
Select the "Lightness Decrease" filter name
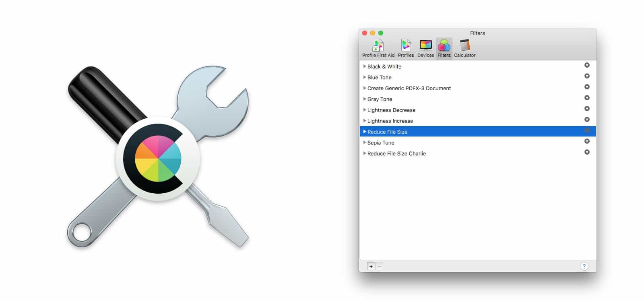(391, 110)
